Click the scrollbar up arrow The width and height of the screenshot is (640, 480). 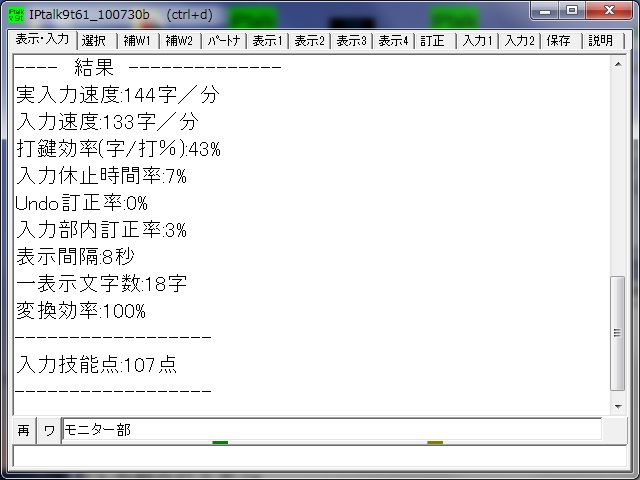point(619,64)
